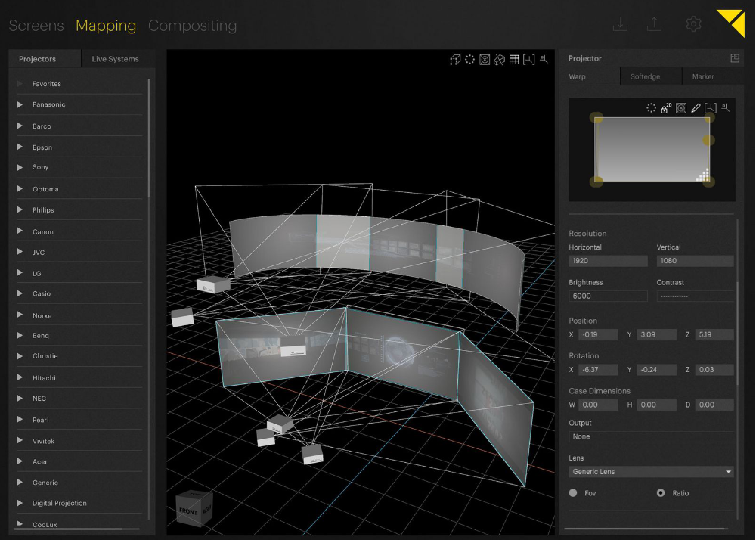Viewport: 756px width, 540px height.
Task: Open the Generic Lens dropdown
Action: [651, 472]
